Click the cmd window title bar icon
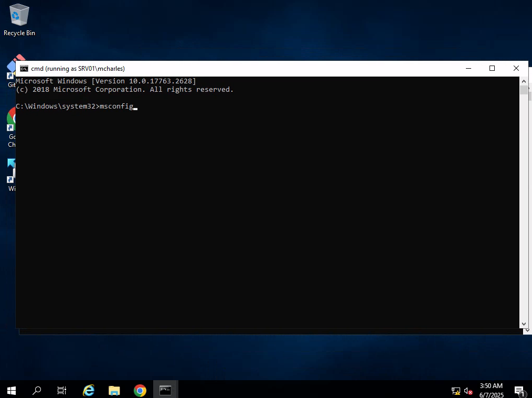 [24, 68]
